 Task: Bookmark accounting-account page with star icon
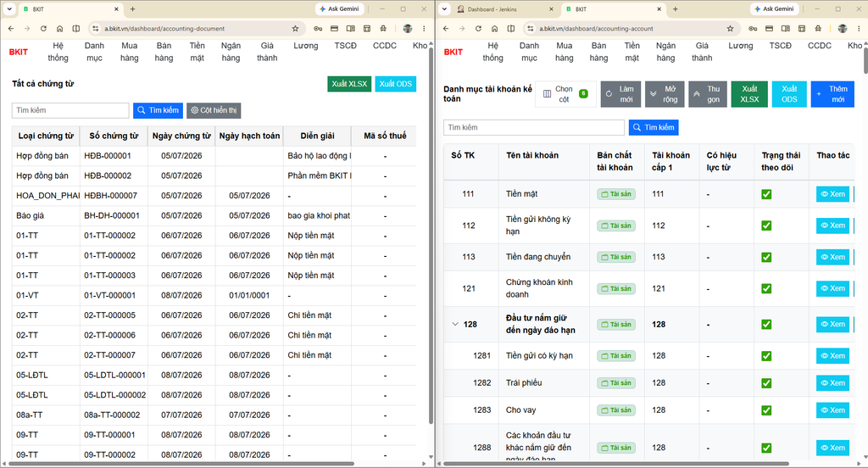click(730, 29)
